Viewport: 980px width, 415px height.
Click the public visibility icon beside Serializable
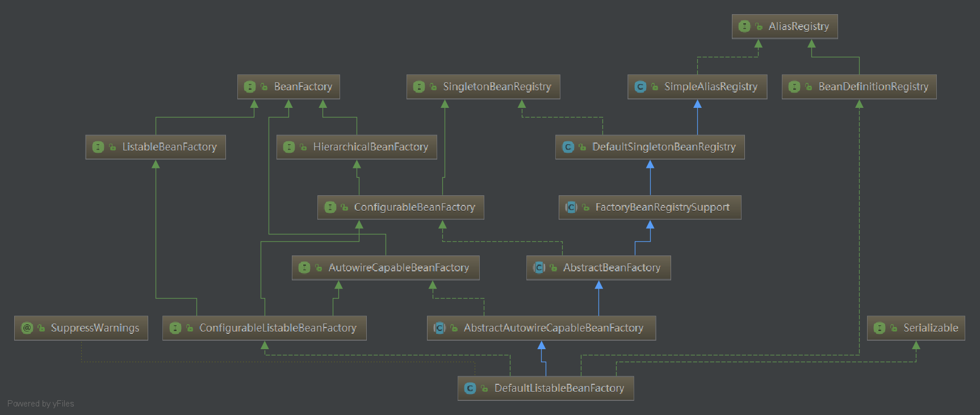(894, 328)
